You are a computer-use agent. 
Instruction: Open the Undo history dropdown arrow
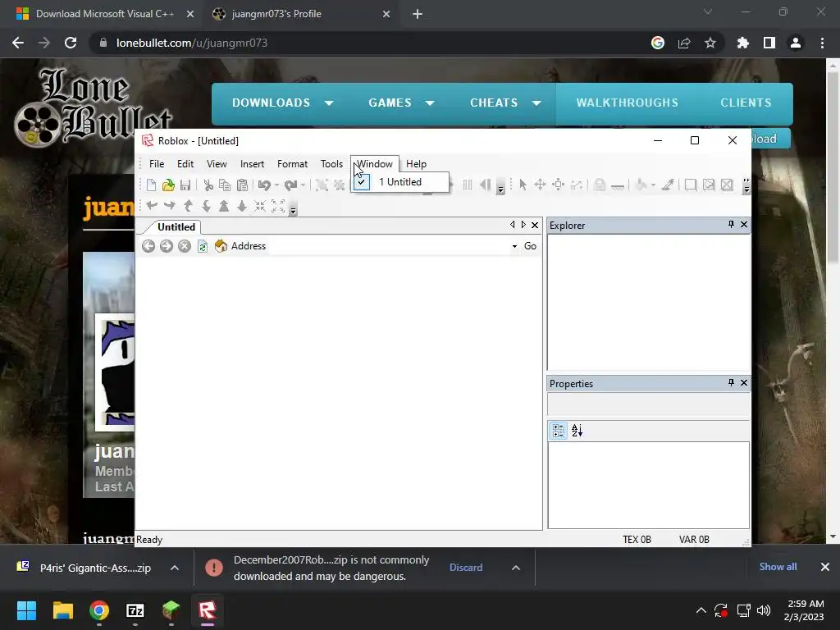(276, 185)
